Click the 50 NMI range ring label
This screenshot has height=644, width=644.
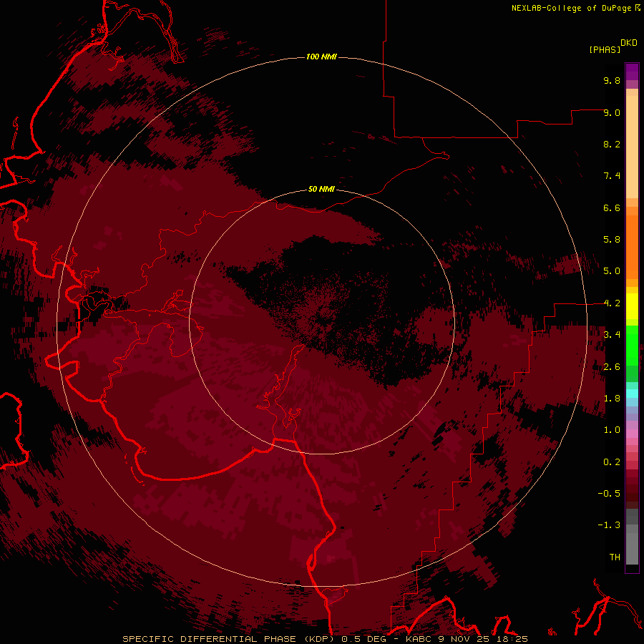coord(321,189)
